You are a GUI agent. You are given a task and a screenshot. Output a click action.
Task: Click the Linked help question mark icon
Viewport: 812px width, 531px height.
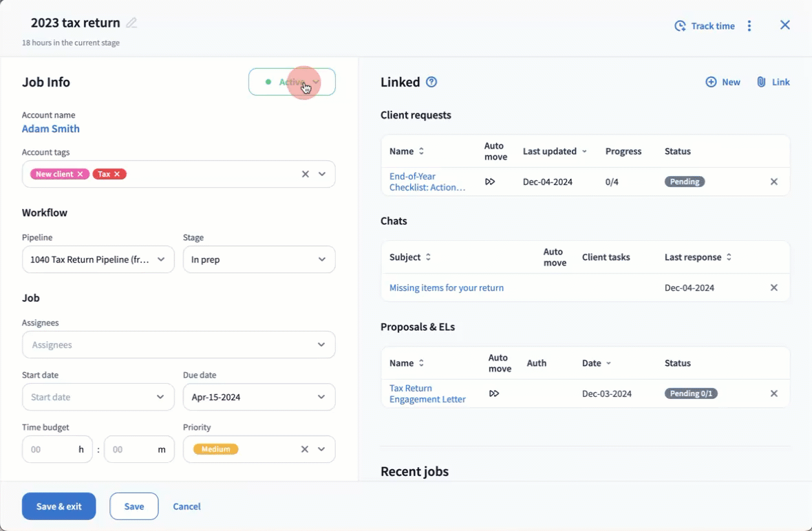coord(431,82)
